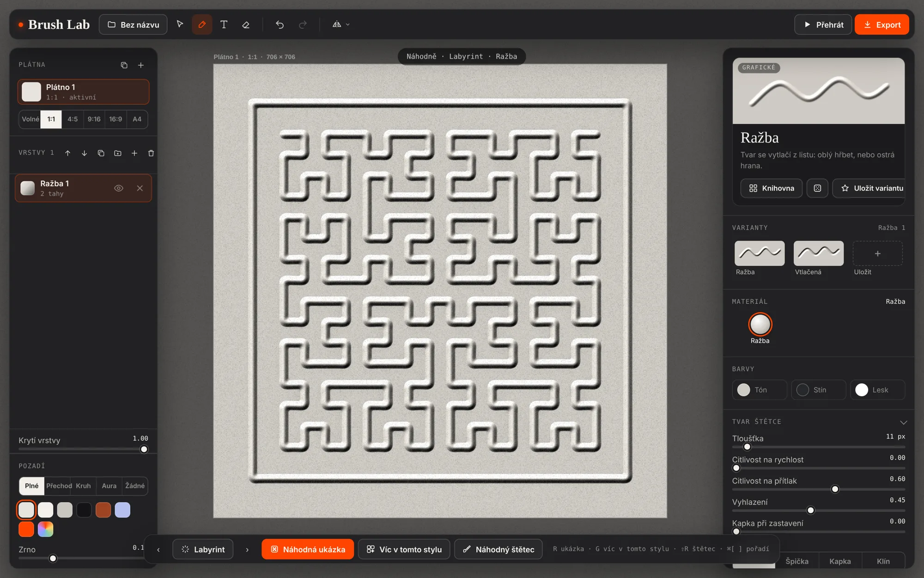Move the layer down

click(x=84, y=153)
